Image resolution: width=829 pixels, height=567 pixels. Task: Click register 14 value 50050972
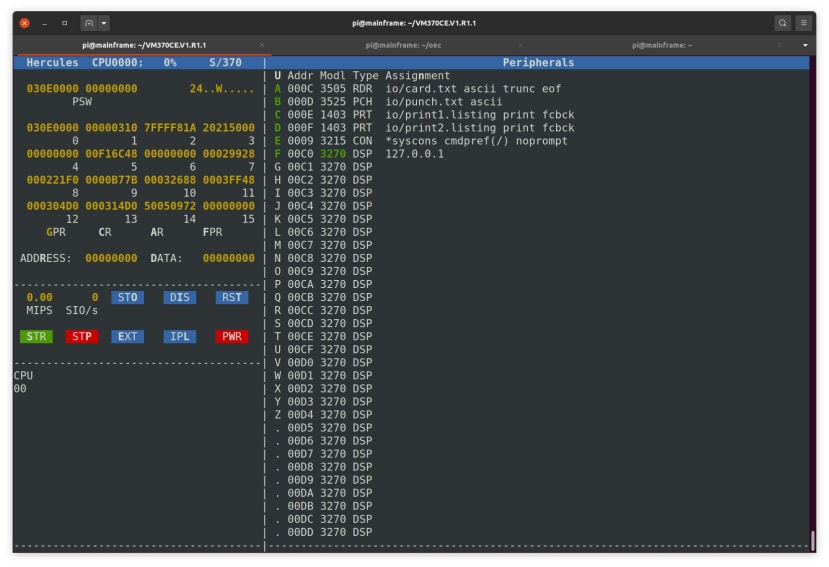coord(170,206)
